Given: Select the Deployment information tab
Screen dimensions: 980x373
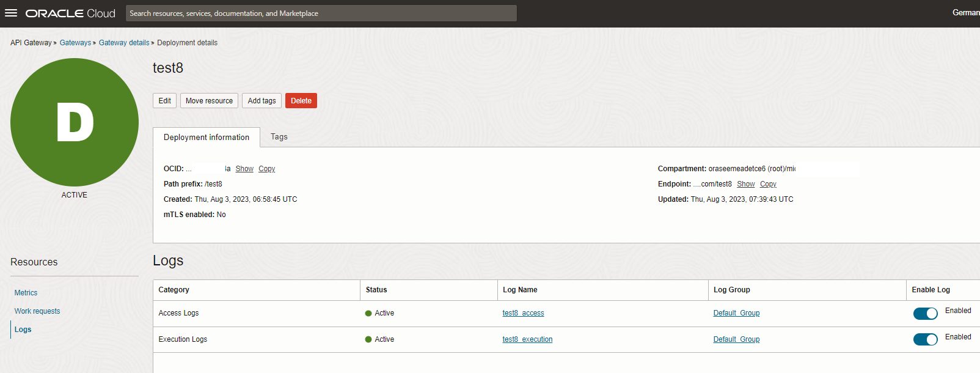Looking at the screenshot, I should [x=207, y=138].
